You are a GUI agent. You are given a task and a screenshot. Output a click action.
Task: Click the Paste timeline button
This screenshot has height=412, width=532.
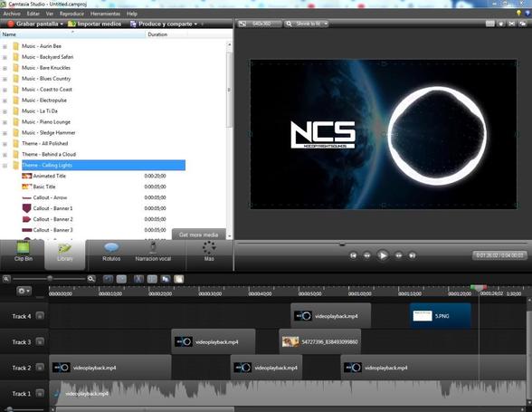179,279
